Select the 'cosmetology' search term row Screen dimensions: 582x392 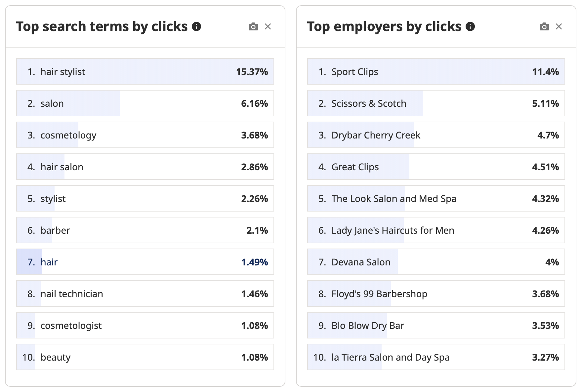coord(145,135)
